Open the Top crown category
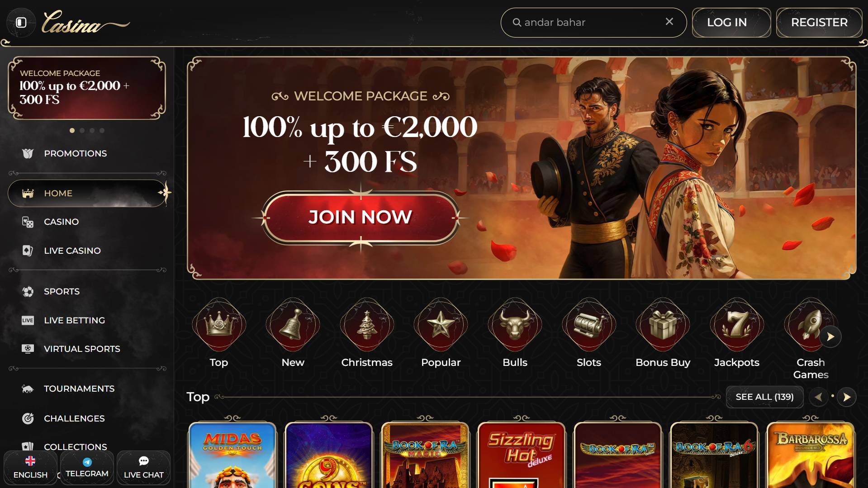This screenshot has width=868, height=488. 219,325
